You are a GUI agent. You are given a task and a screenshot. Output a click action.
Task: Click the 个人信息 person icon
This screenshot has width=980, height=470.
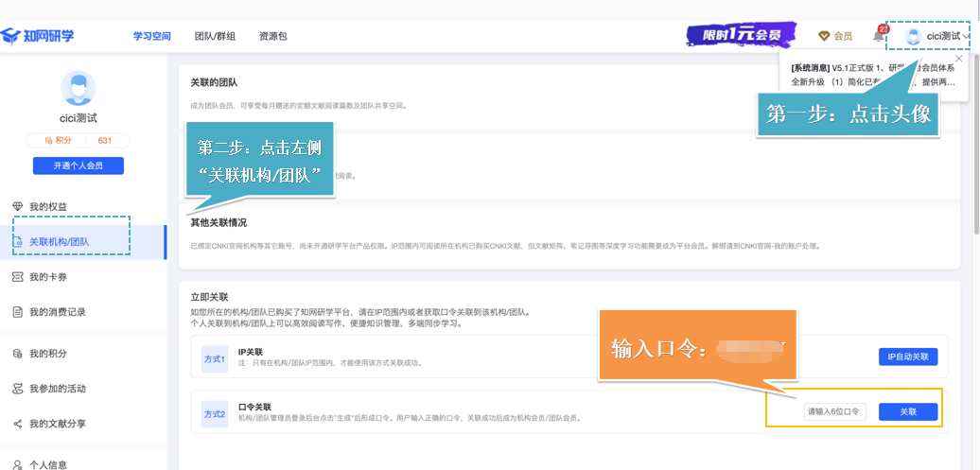coord(17,464)
